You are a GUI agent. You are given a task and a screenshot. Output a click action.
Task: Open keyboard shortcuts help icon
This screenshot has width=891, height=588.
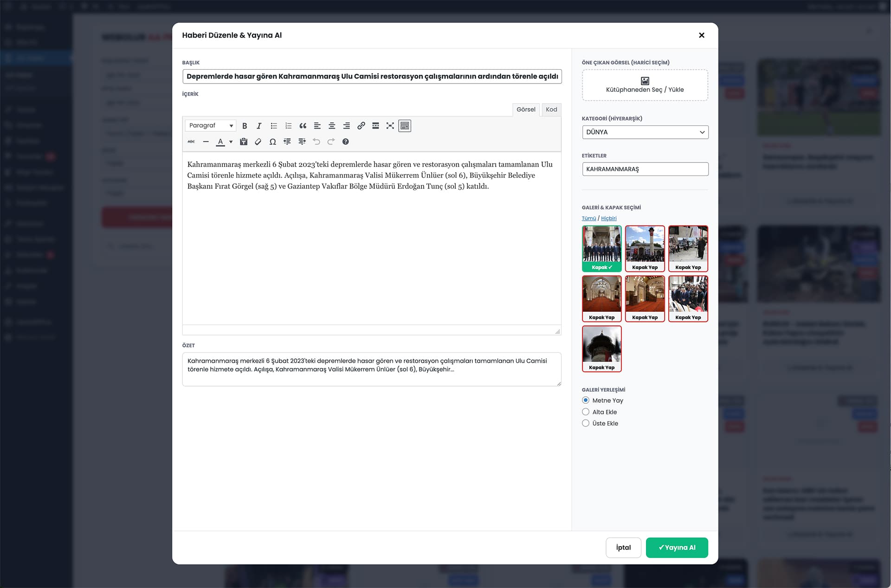click(x=346, y=142)
